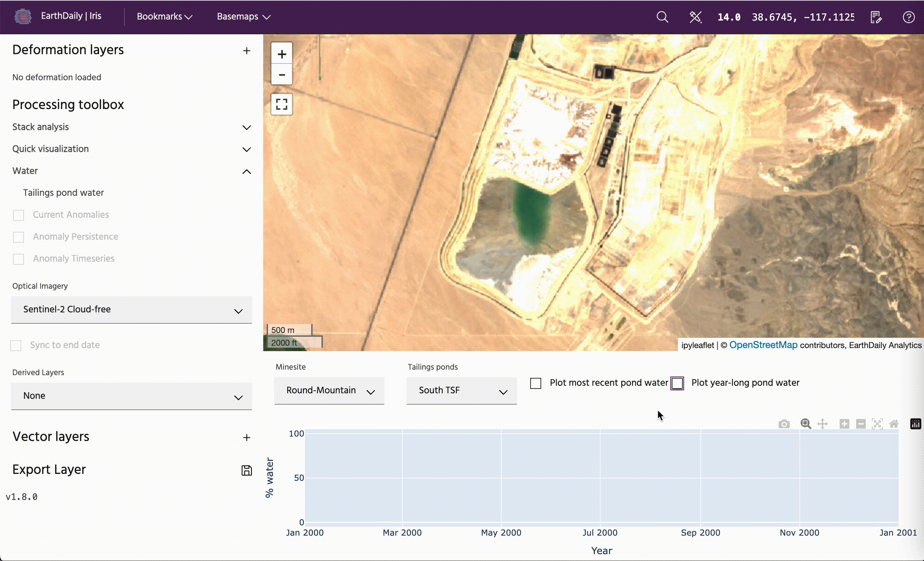Click the Export Layer save icon
924x561 pixels.
pyautogui.click(x=246, y=470)
